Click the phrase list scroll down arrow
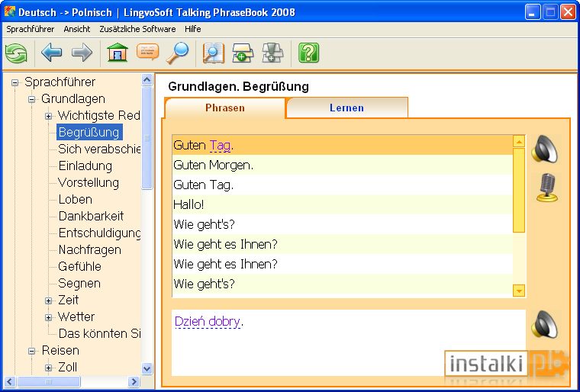580x392 pixels. pos(520,291)
